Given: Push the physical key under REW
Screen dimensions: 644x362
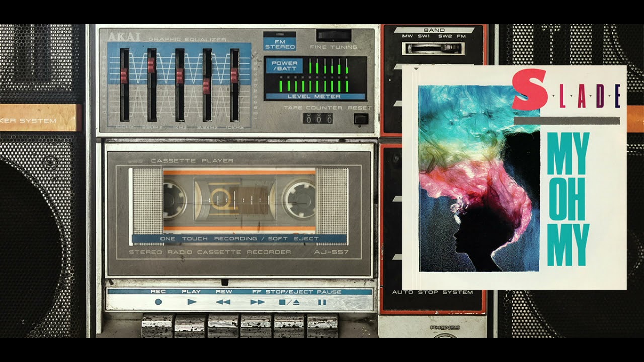Looking at the screenshot, I should pos(223,326).
